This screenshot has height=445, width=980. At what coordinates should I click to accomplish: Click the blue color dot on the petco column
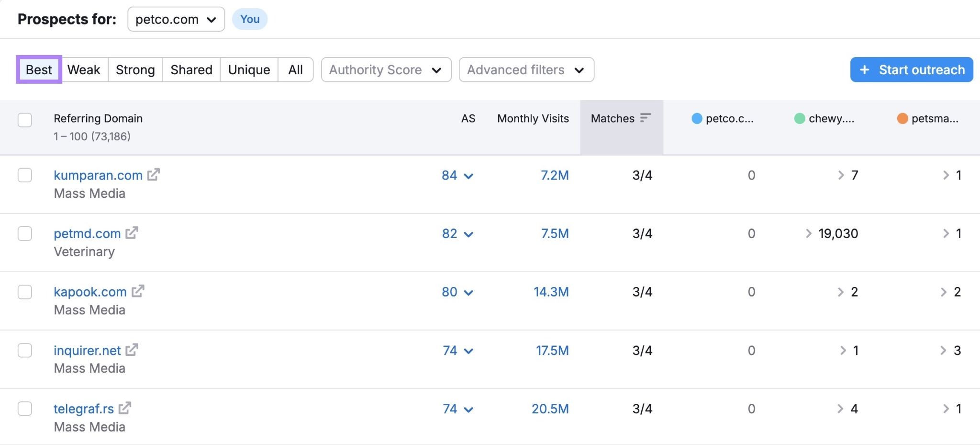pos(696,119)
